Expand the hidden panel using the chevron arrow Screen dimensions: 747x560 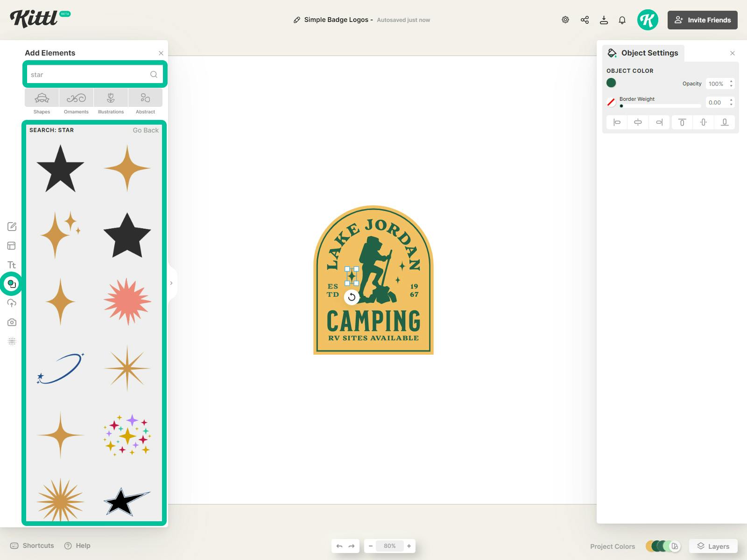point(171,283)
